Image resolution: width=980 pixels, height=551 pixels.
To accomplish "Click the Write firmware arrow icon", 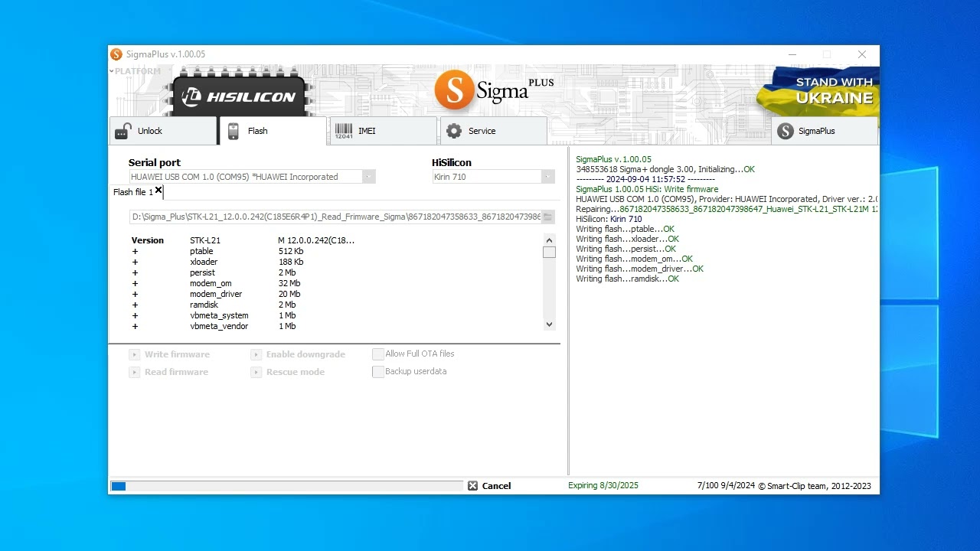I will 134,354.
